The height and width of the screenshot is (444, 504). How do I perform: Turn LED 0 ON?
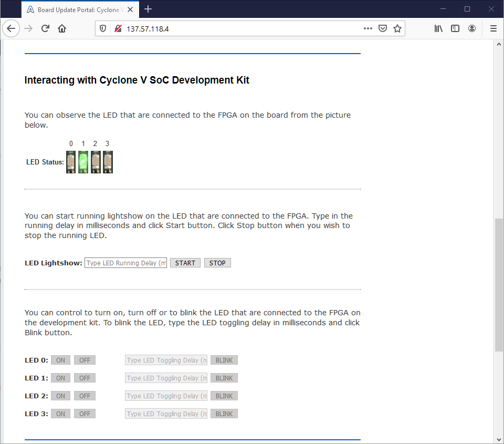click(60, 360)
